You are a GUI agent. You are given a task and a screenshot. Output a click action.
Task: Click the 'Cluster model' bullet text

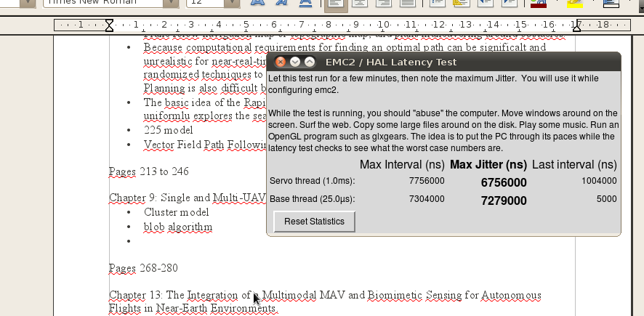(x=176, y=212)
